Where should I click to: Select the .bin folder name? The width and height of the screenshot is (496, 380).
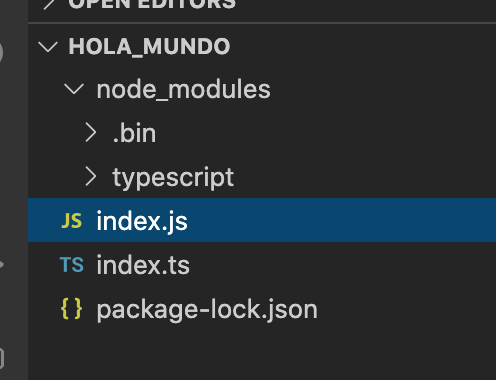tap(134, 133)
